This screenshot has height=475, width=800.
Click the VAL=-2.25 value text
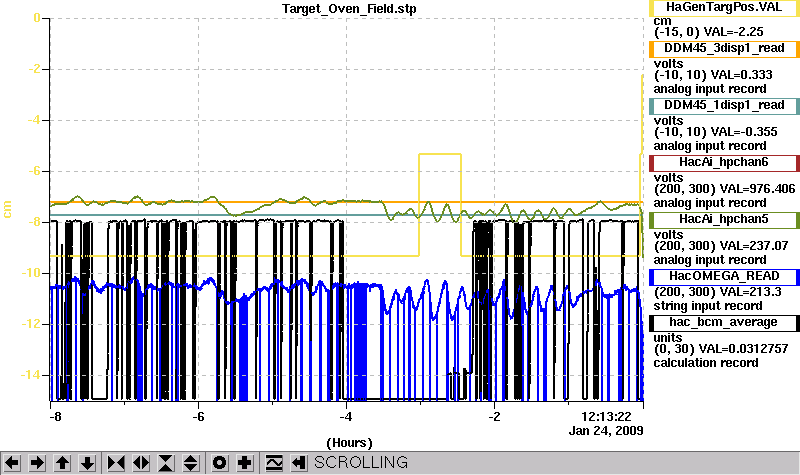coord(733,32)
